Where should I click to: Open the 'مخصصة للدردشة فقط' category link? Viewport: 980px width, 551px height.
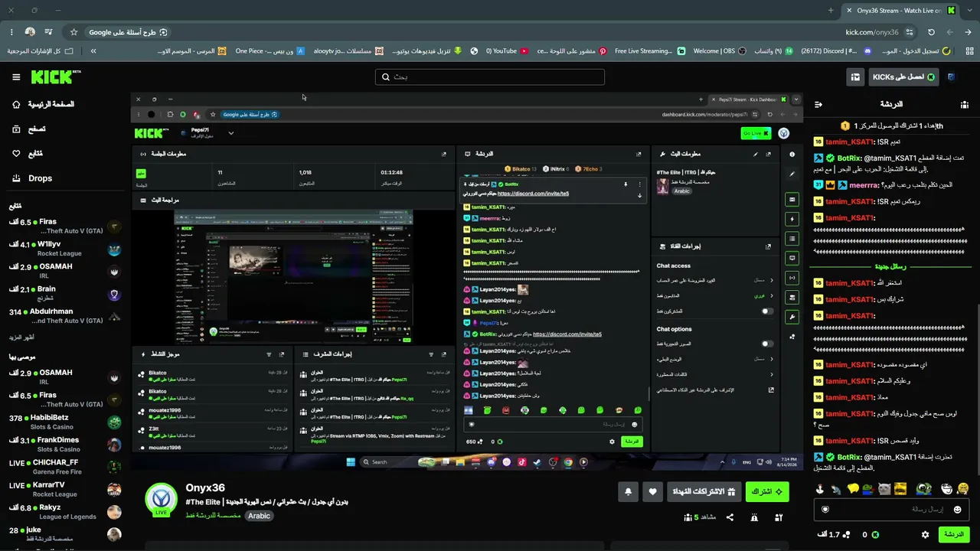click(213, 516)
